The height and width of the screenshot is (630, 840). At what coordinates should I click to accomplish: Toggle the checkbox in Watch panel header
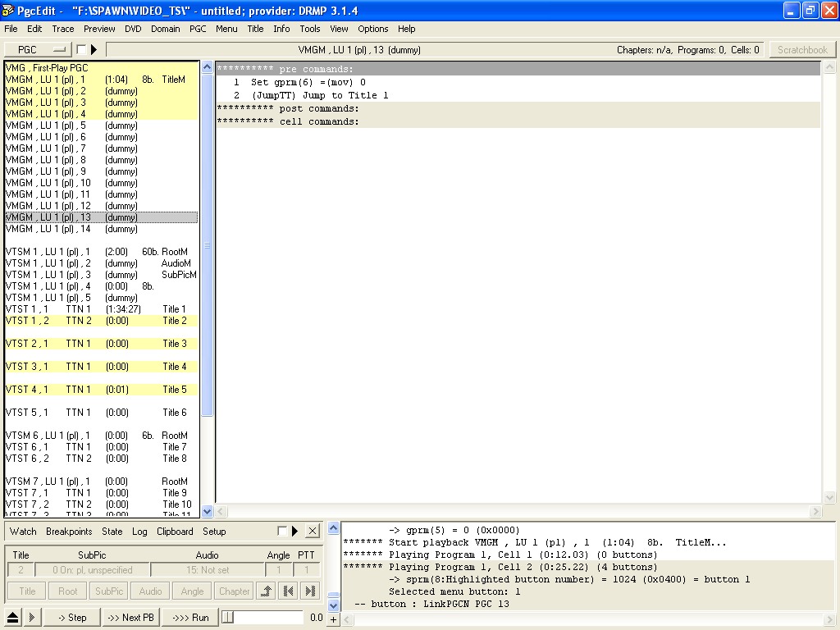[282, 531]
